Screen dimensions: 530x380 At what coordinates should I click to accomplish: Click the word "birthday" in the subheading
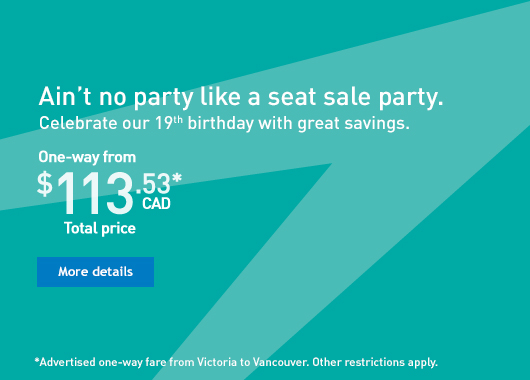pyautogui.click(x=221, y=123)
